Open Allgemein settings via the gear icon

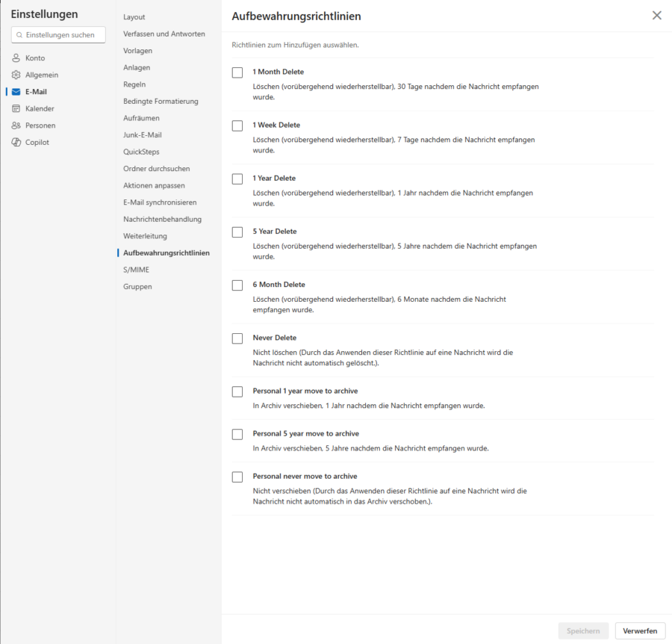point(15,74)
